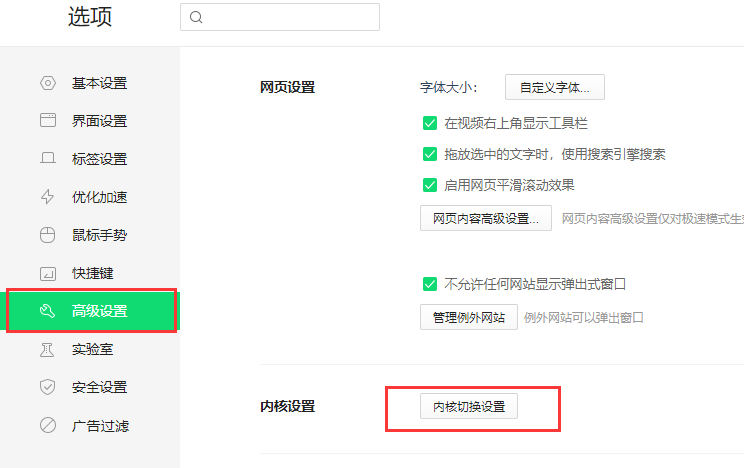Click the mouse gesture icon
This screenshot has width=744, height=468.
coord(47,235)
